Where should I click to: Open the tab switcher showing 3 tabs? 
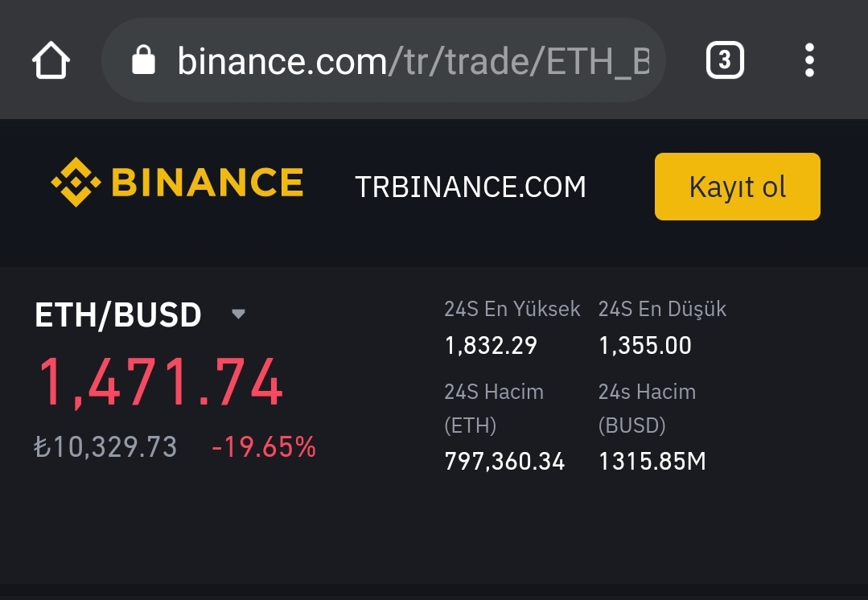pos(724,61)
